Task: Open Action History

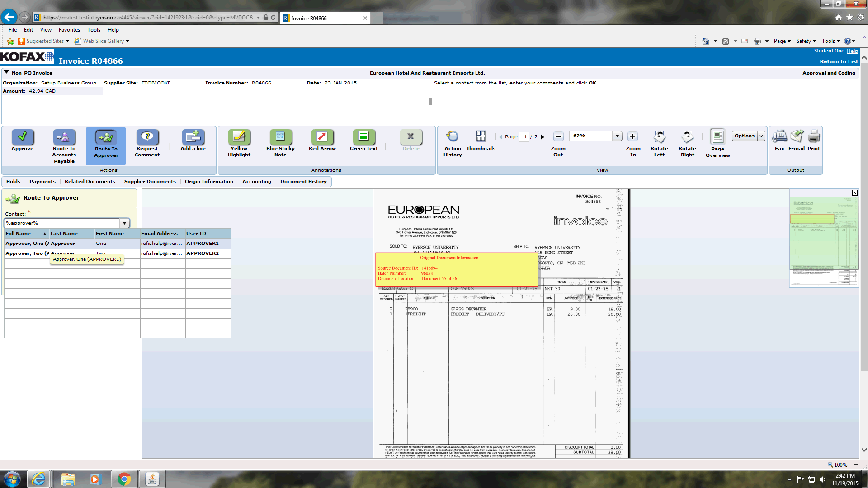Action: (x=452, y=136)
